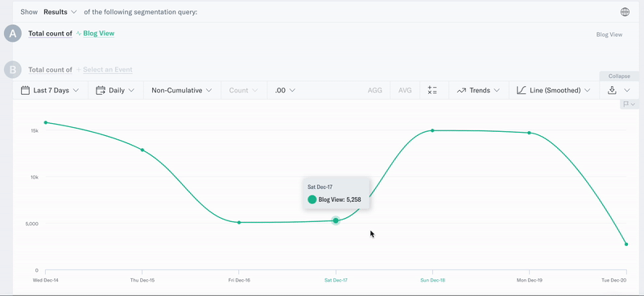
Task: Click Total count of in row A
Action: [50, 34]
